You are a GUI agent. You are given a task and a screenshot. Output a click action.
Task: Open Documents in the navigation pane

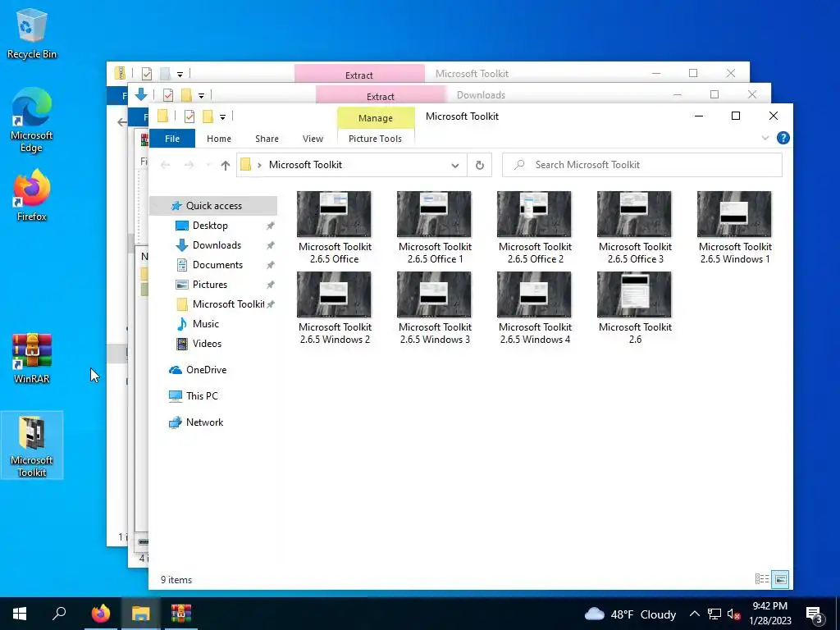click(217, 265)
